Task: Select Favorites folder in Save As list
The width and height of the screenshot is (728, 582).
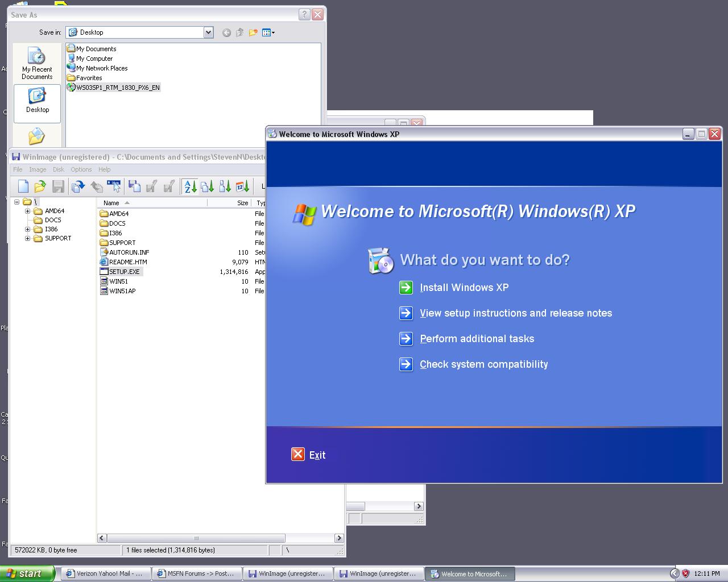Action: [89, 78]
